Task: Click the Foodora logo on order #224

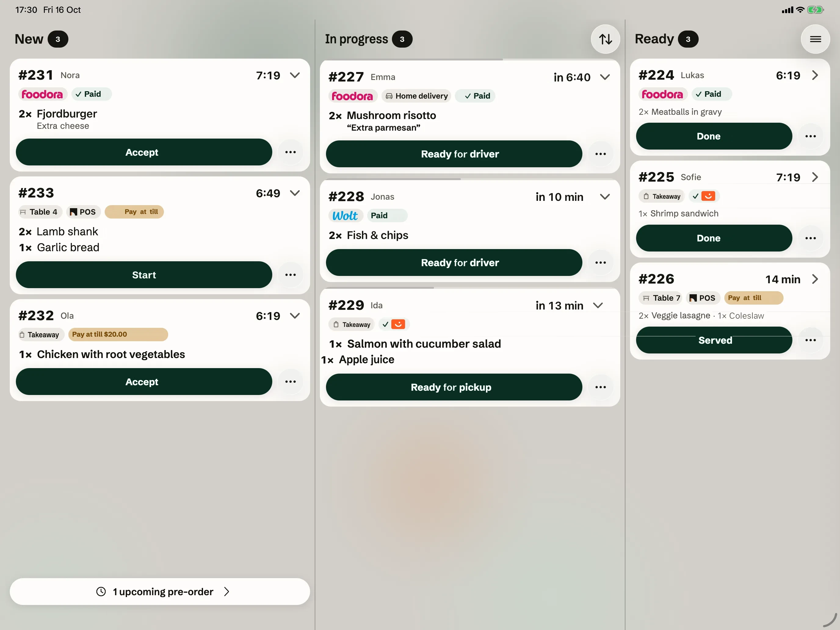Action: click(663, 94)
